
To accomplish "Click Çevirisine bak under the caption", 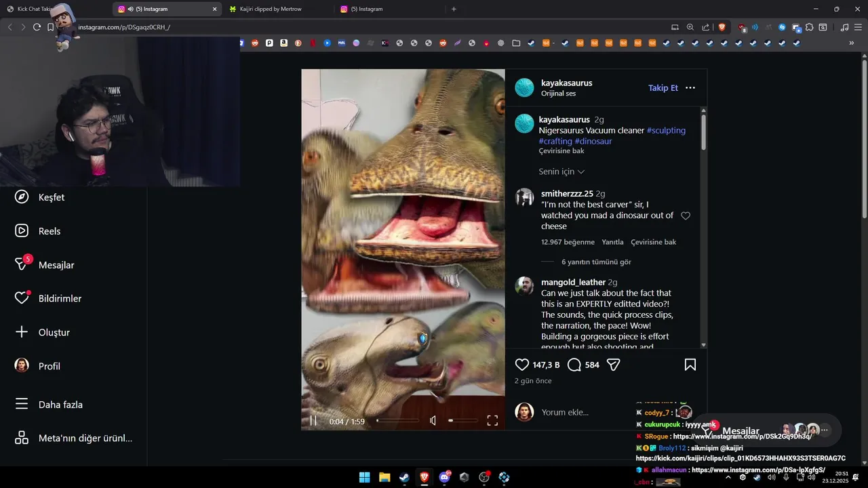I will point(561,151).
